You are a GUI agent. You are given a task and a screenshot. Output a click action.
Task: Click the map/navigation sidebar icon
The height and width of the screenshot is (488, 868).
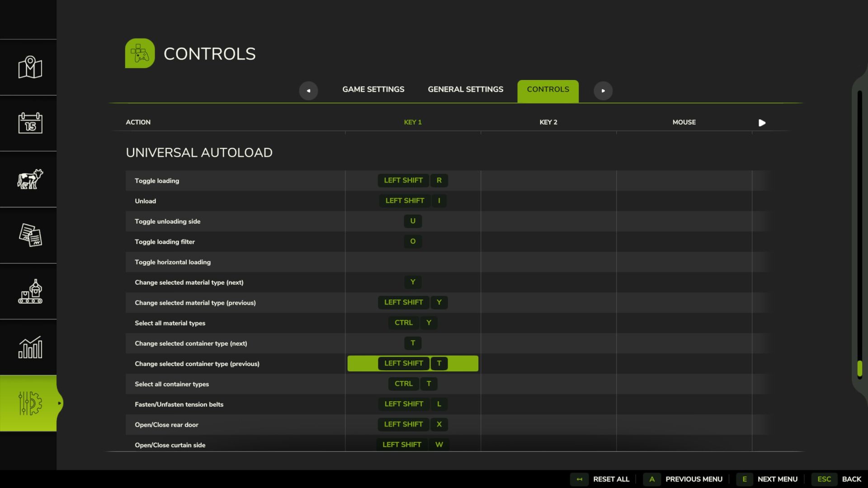(29, 67)
